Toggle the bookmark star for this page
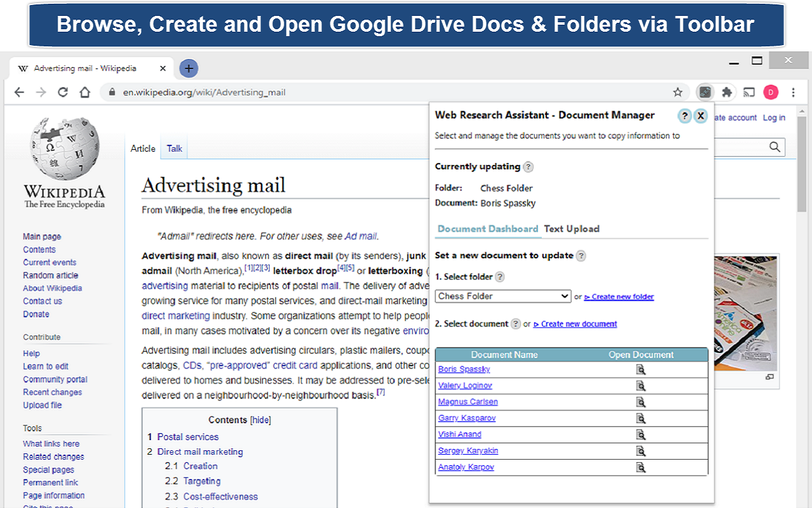This screenshot has width=812, height=508. (678, 92)
